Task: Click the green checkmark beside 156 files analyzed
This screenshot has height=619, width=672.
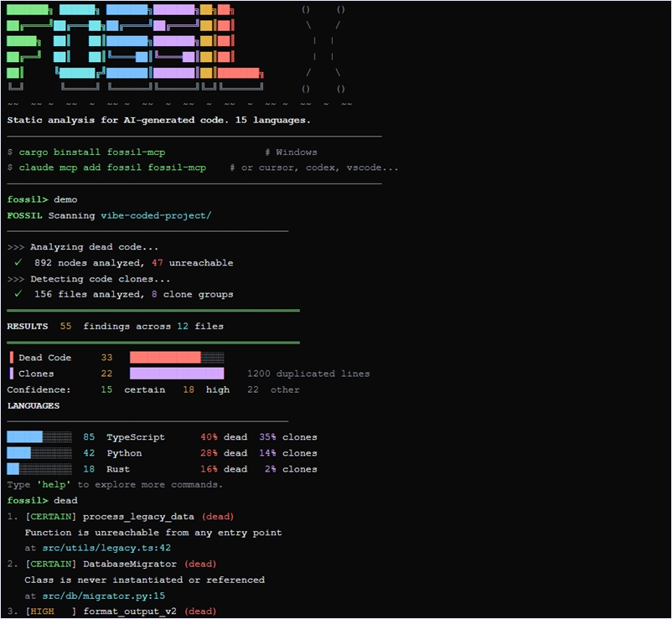Action: click(x=17, y=295)
